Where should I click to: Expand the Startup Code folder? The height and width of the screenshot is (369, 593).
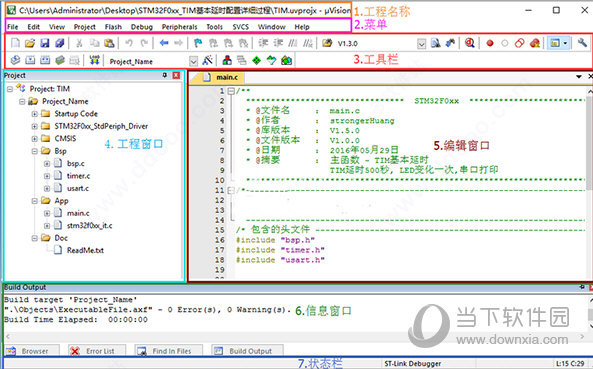click(x=34, y=114)
